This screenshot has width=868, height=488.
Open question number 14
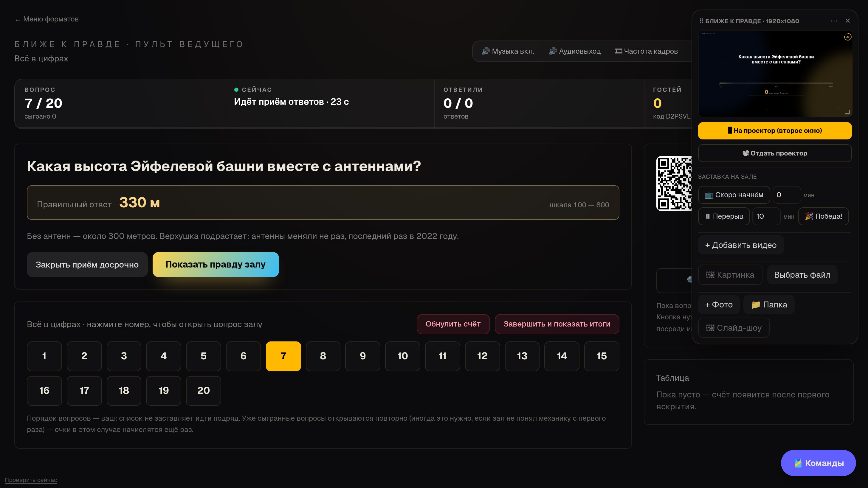562,356
